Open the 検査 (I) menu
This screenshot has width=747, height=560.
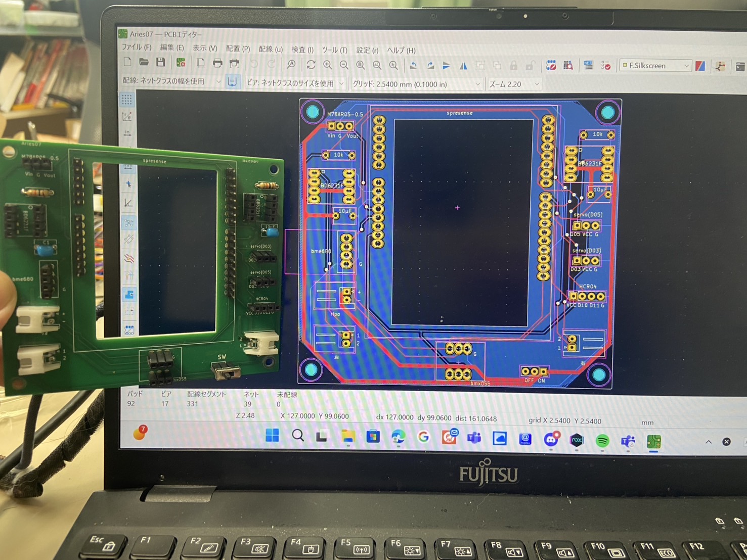pos(302,50)
